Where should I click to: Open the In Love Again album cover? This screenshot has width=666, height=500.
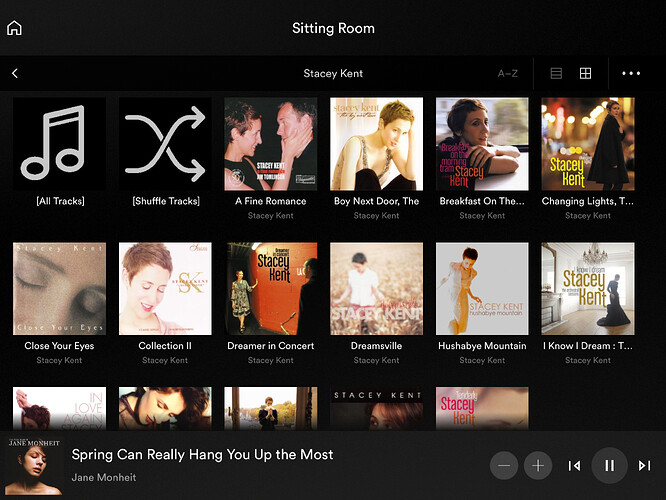pos(59,408)
